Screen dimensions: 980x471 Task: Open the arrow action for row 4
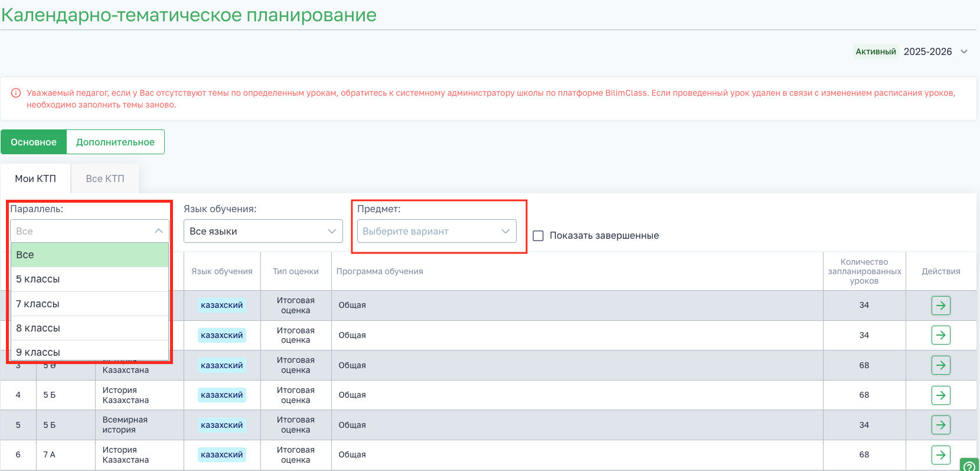pos(940,395)
